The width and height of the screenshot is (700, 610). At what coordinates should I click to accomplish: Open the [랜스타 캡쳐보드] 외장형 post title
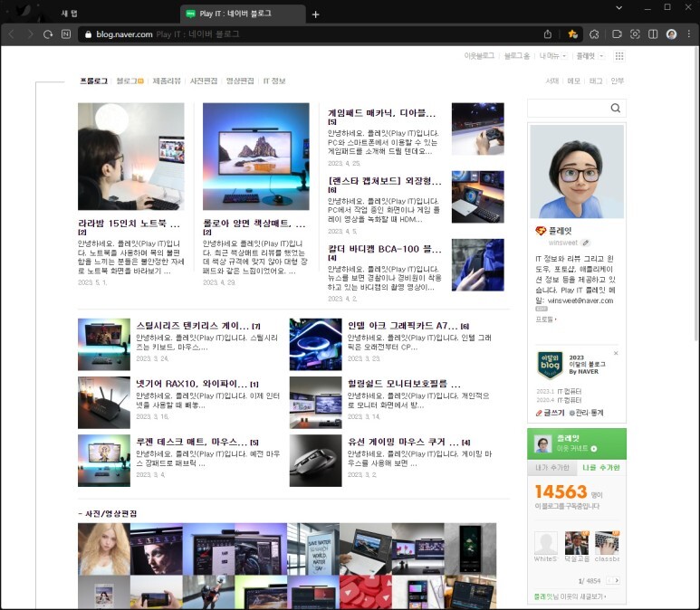[x=384, y=181]
